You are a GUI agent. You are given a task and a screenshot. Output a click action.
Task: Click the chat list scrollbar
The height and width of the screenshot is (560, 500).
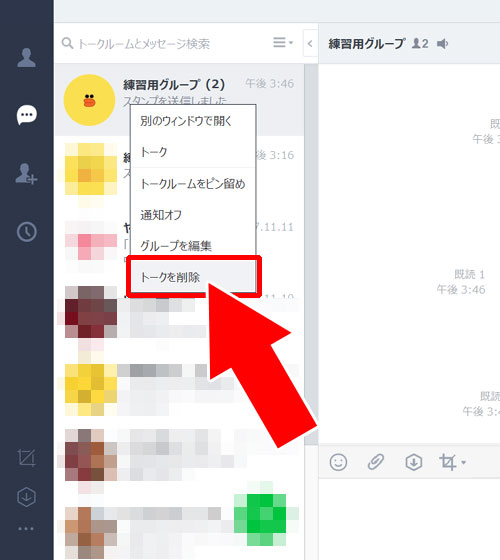pos(311,254)
